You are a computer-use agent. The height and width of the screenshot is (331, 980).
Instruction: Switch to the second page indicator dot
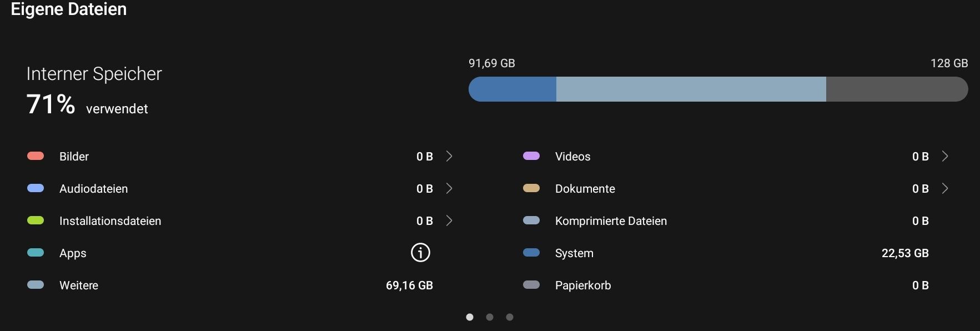490,317
